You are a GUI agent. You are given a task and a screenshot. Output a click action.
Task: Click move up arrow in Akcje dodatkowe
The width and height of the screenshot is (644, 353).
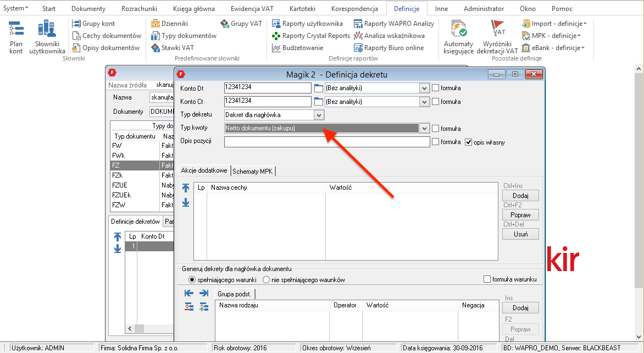pos(186,188)
